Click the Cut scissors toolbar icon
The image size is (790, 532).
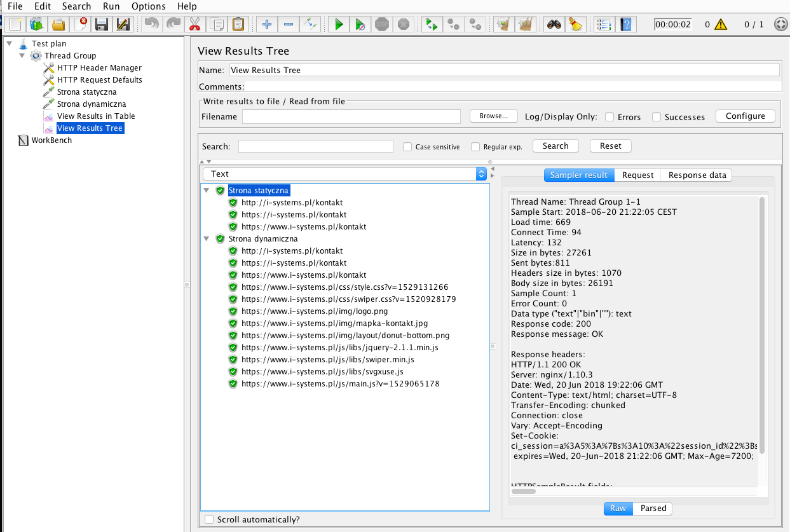[x=194, y=25]
